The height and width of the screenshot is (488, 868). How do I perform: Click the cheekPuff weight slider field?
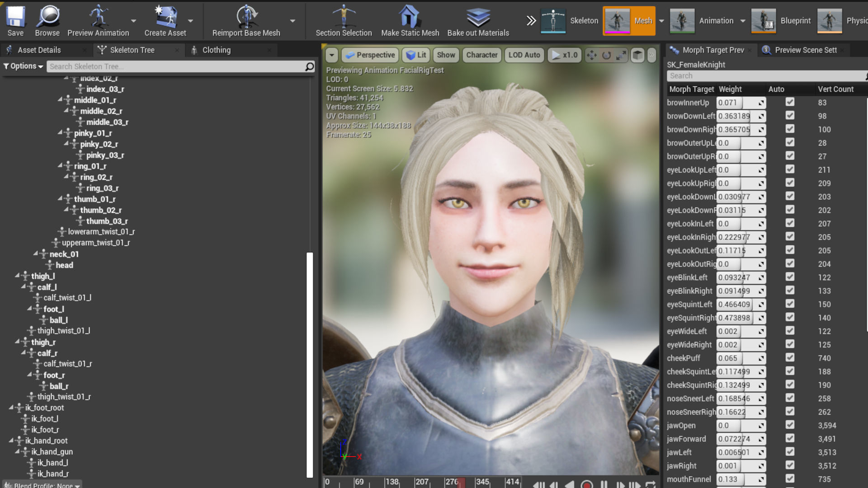tap(741, 358)
